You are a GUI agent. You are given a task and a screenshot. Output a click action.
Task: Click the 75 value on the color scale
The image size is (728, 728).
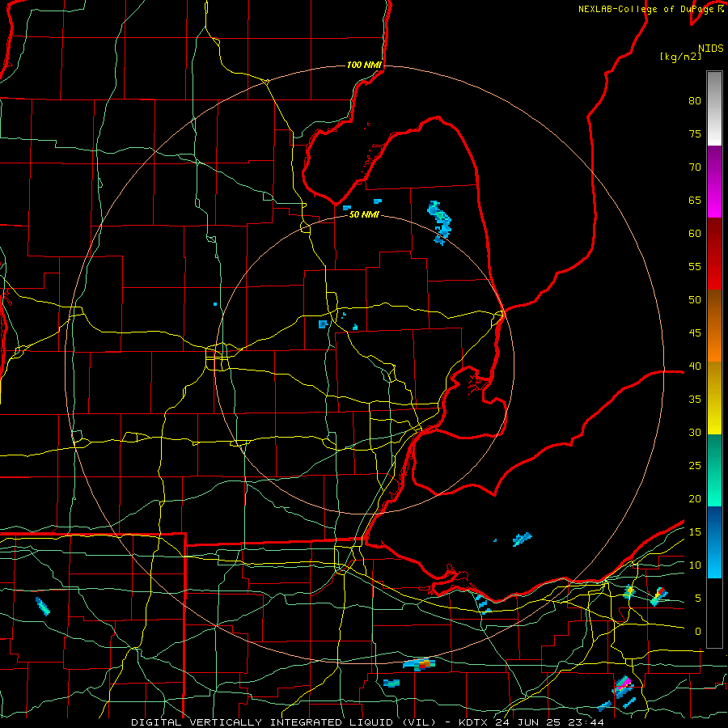[x=695, y=133]
